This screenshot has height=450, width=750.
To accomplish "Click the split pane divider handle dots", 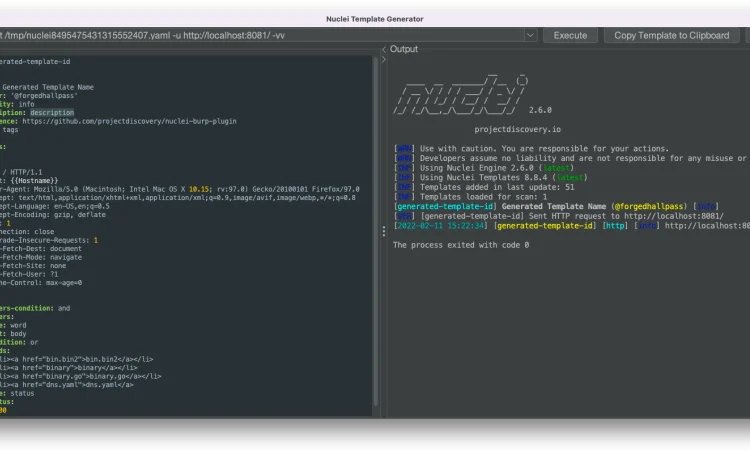I will tap(384, 231).
